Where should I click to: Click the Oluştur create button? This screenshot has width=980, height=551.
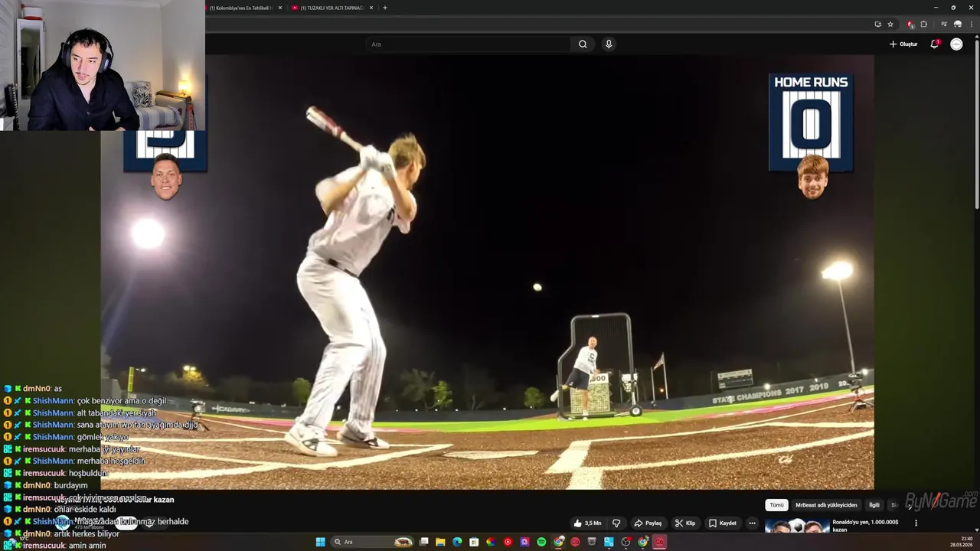tap(903, 44)
